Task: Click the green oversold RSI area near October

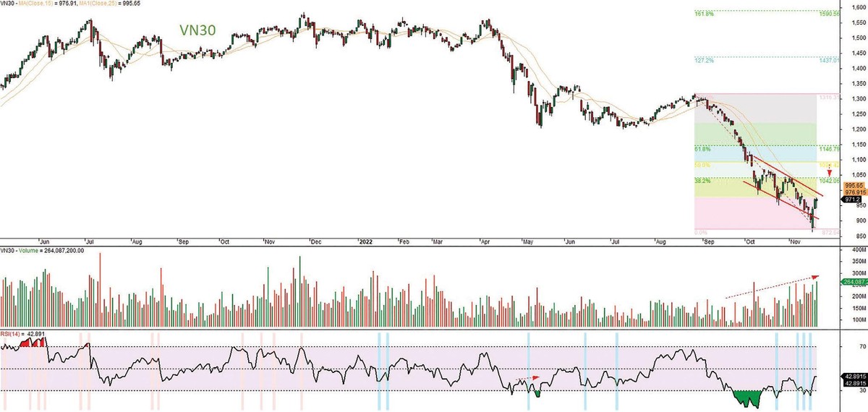Action: 747,398
